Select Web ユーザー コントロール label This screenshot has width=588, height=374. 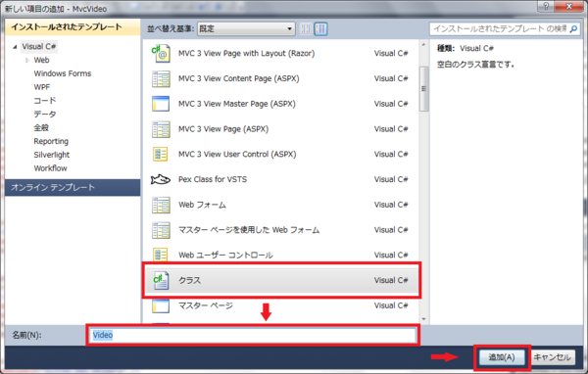tap(225, 256)
